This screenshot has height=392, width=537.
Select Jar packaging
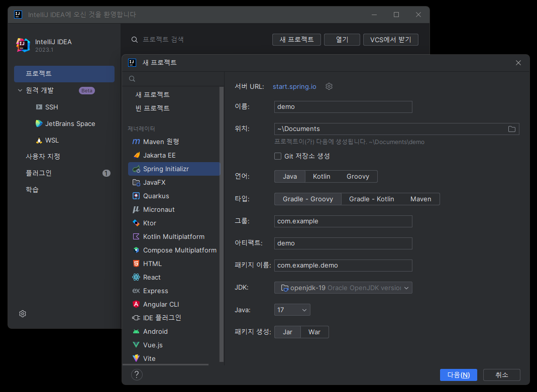coord(288,332)
